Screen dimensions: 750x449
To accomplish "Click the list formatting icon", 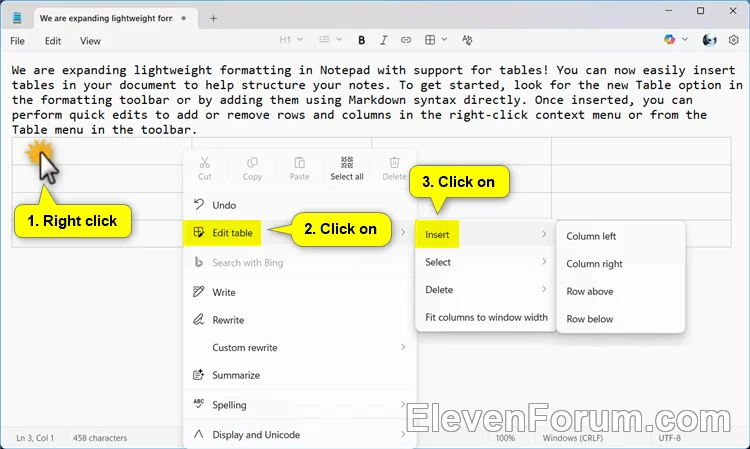I will tap(324, 40).
